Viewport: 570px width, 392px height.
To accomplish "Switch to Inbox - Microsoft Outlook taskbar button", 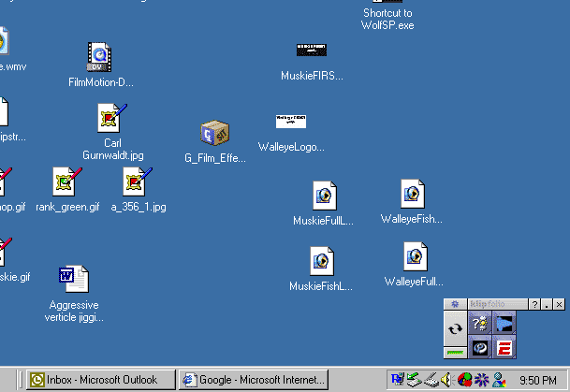I will [101, 379].
